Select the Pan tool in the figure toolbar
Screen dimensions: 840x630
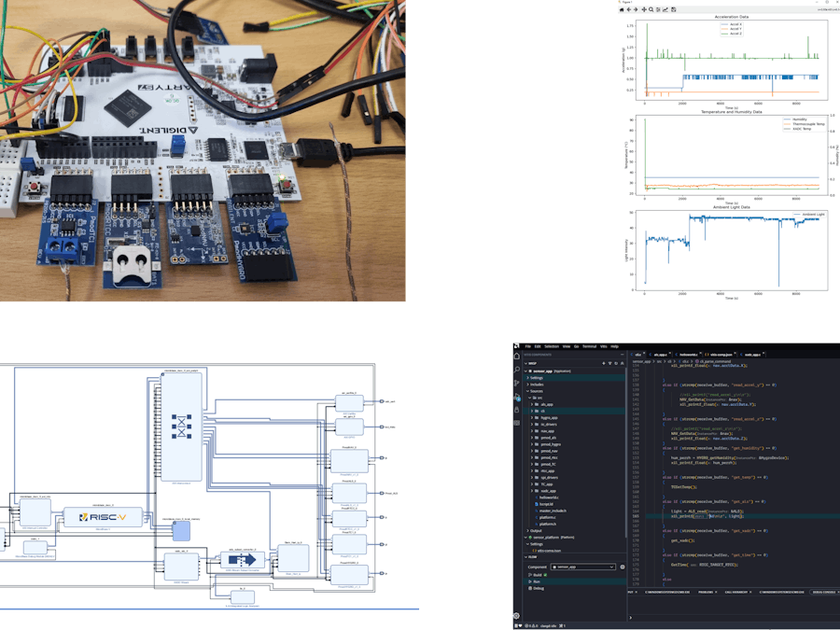tap(643, 9)
